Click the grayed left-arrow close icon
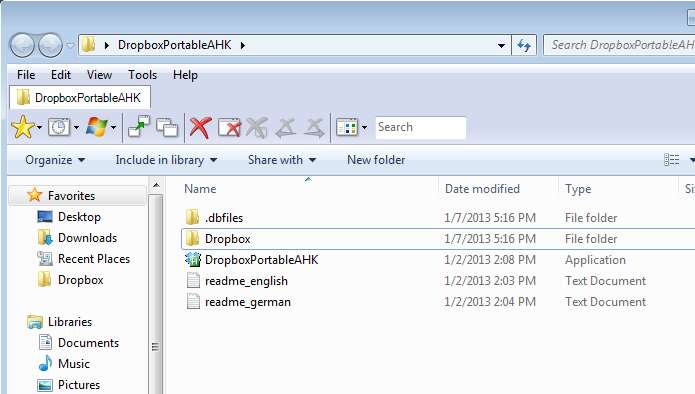Screen dimensions: 695x394 pos(285,128)
